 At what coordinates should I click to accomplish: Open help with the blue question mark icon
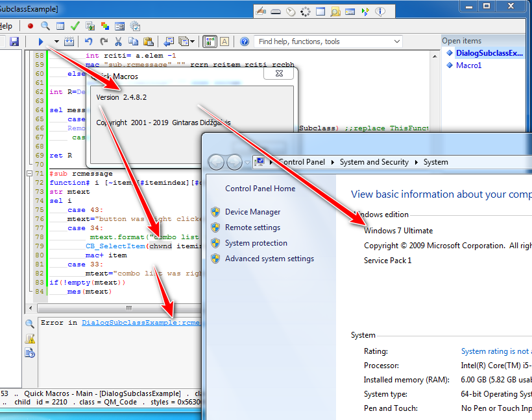(x=245, y=41)
